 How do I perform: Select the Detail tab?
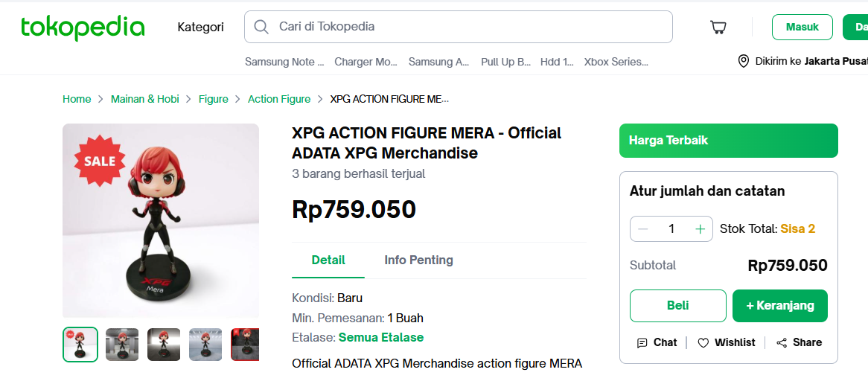pyautogui.click(x=328, y=260)
